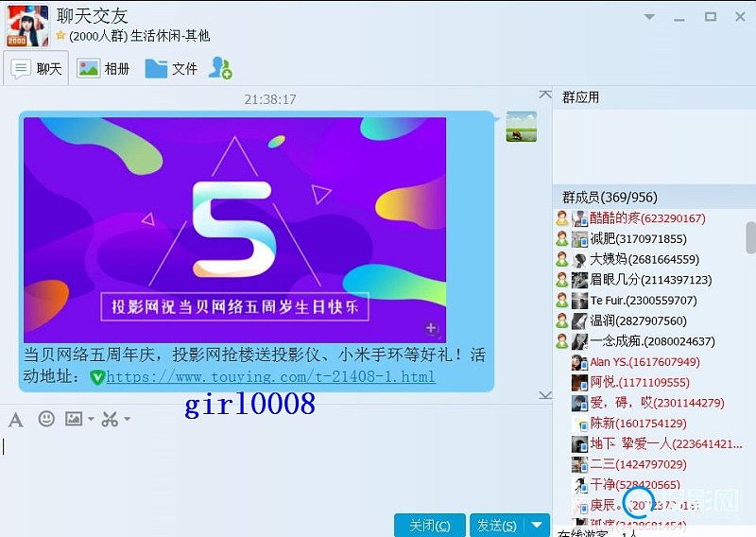Screen dimensions: 756x537
Task: Select member 陈新(1601754129)
Action: pyautogui.click(x=639, y=424)
